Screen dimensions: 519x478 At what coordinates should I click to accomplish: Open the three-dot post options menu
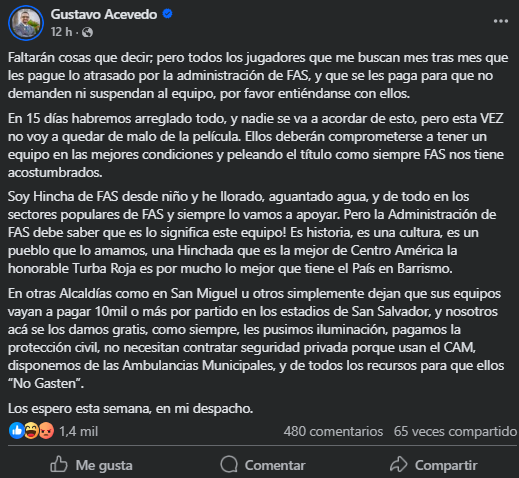pyautogui.click(x=501, y=21)
